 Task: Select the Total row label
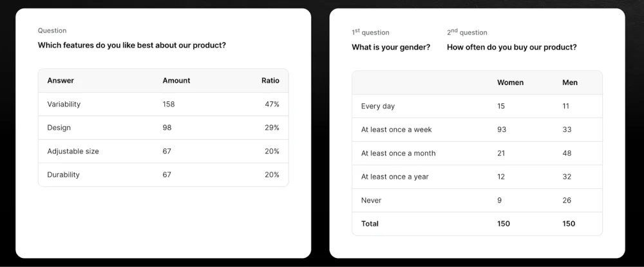point(370,224)
